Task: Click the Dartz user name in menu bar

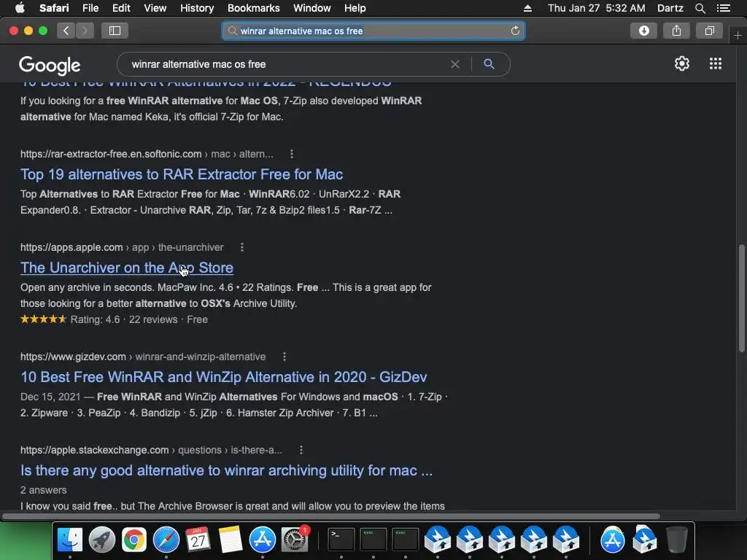Action: click(x=670, y=8)
